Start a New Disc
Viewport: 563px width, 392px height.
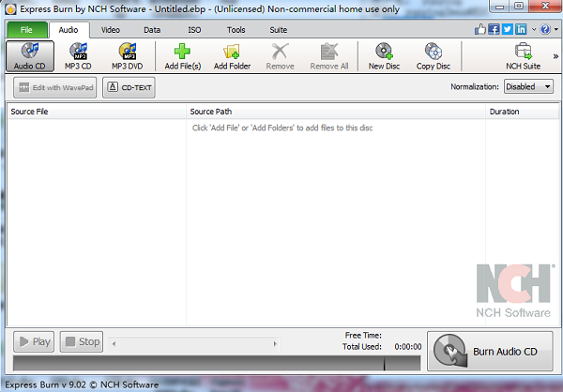point(384,56)
